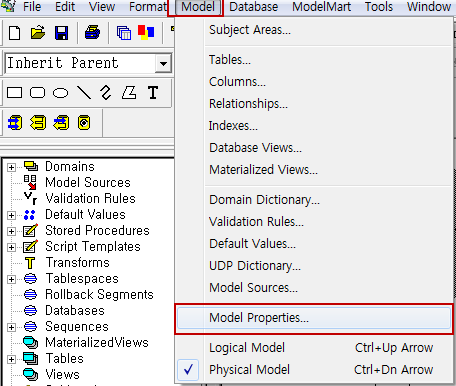Select the Rounded rectangle drawing tool
This screenshot has width=456, height=386.
click(x=37, y=92)
